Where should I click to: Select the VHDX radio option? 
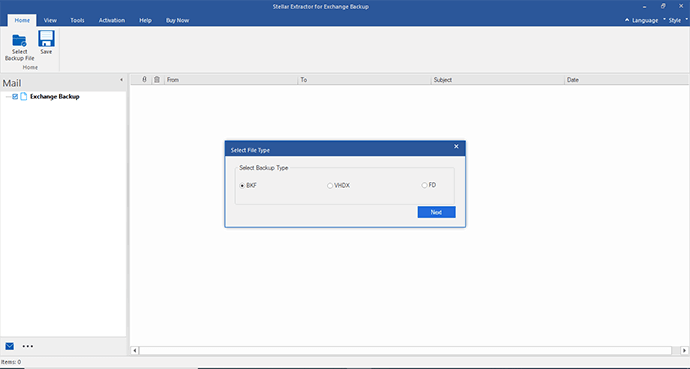click(x=330, y=186)
